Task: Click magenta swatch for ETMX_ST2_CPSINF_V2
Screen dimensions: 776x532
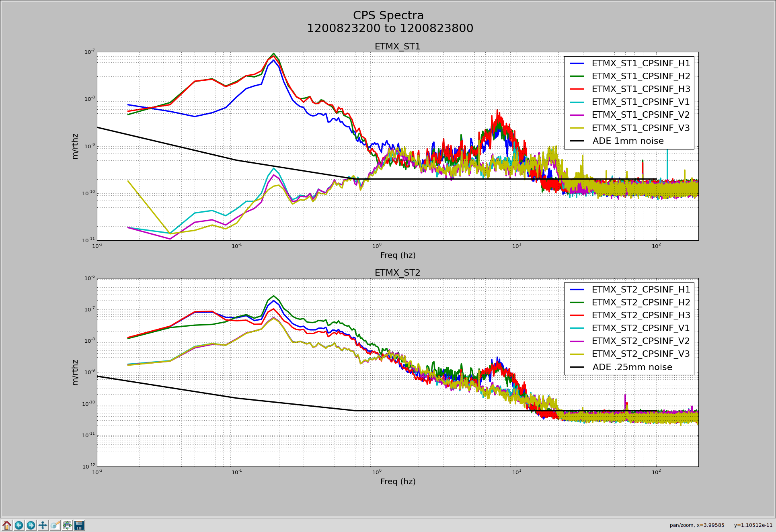Action: point(577,341)
